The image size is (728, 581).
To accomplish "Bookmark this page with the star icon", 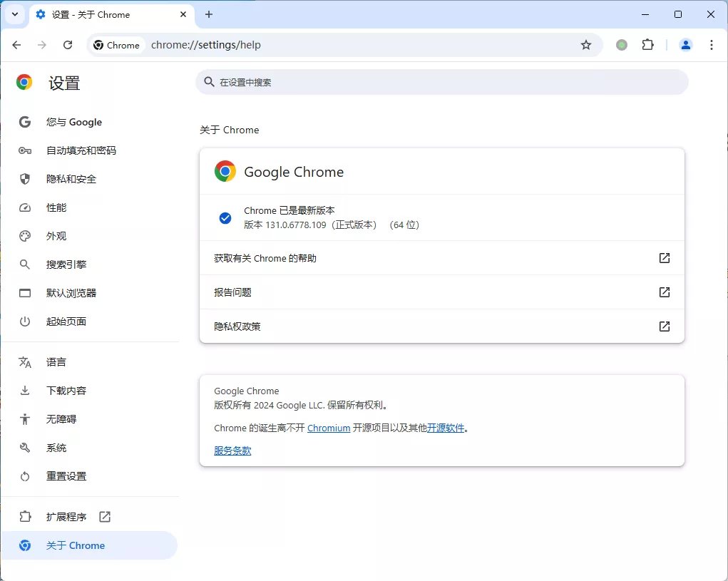I will coord(586,44).
